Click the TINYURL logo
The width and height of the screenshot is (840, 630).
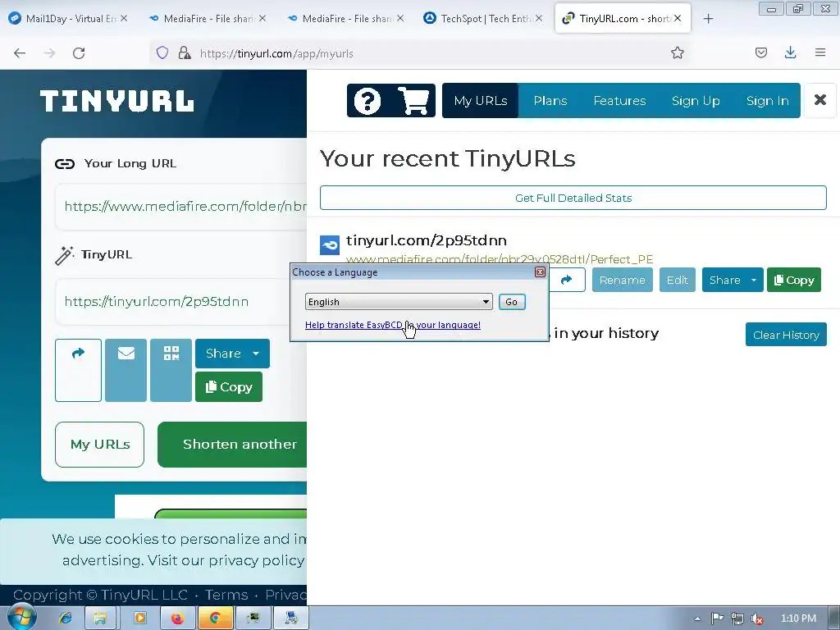coord(116,101)
